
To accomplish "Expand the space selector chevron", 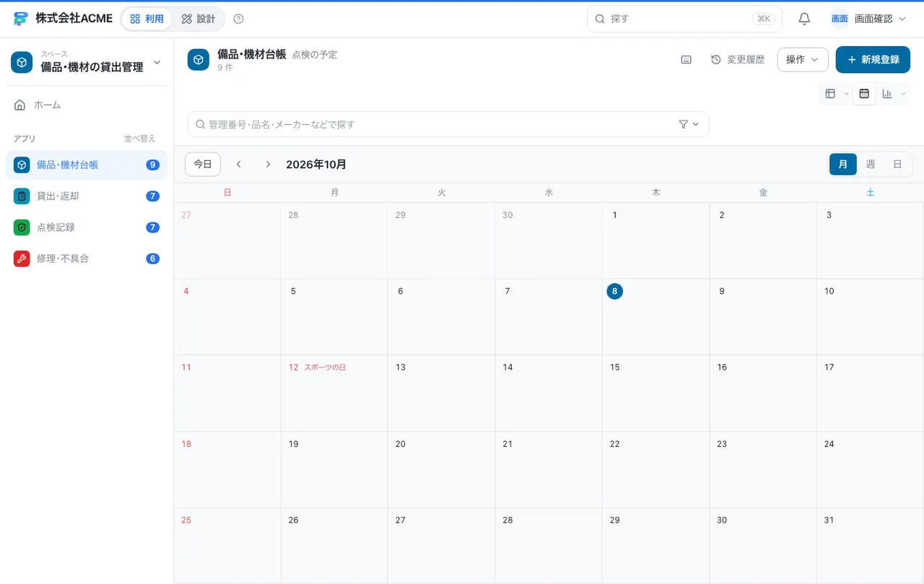I will pos(157,63).
